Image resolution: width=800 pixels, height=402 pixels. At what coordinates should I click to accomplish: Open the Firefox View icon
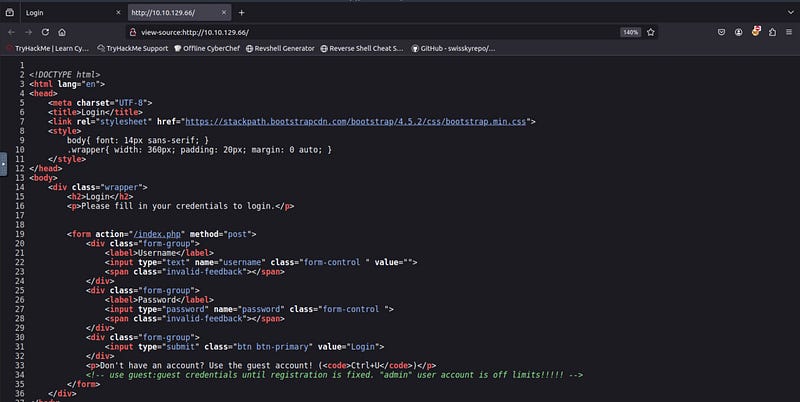9,12
